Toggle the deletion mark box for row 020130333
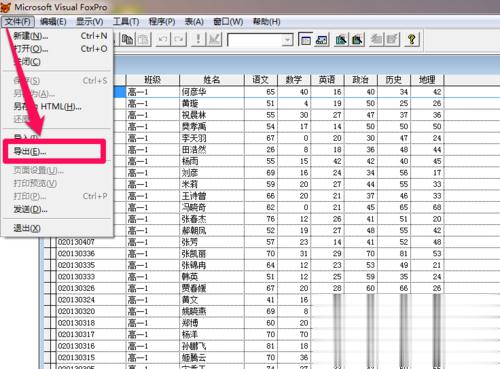Viewport: 500px width, 369px height. 53,277
